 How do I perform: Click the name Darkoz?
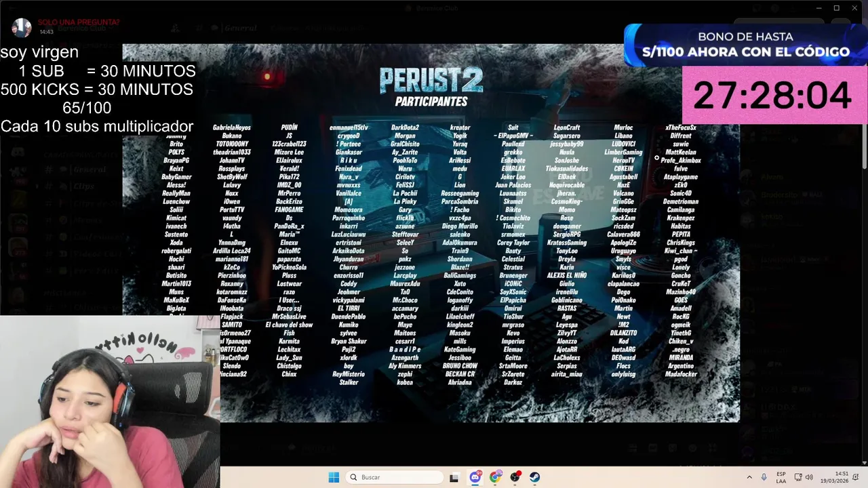(x=513, y=382)
